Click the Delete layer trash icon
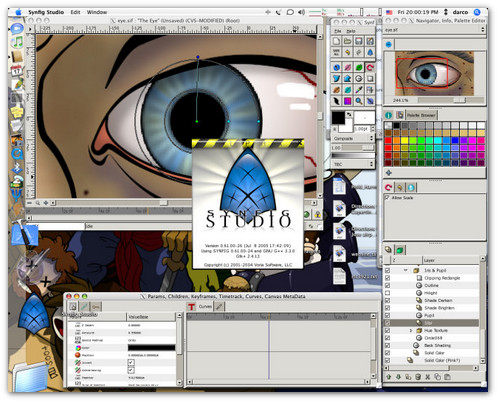The height and width of the screenshot is (401, 497). [x=418, y=377]
